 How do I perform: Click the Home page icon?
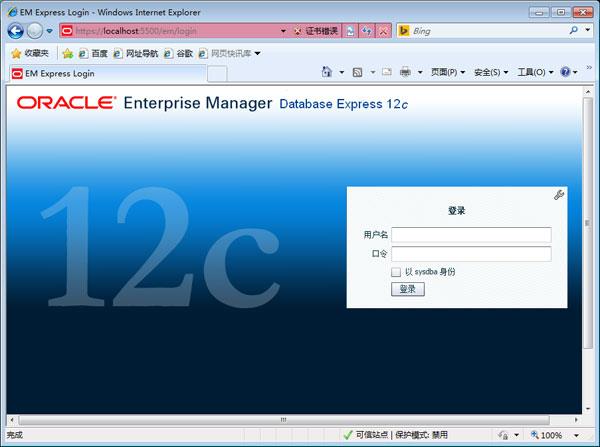(326, 72)
